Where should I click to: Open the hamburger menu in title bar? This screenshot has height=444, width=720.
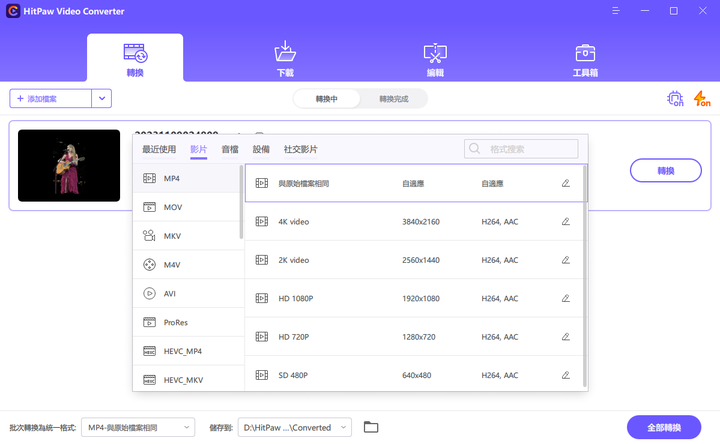pos(616,11)
